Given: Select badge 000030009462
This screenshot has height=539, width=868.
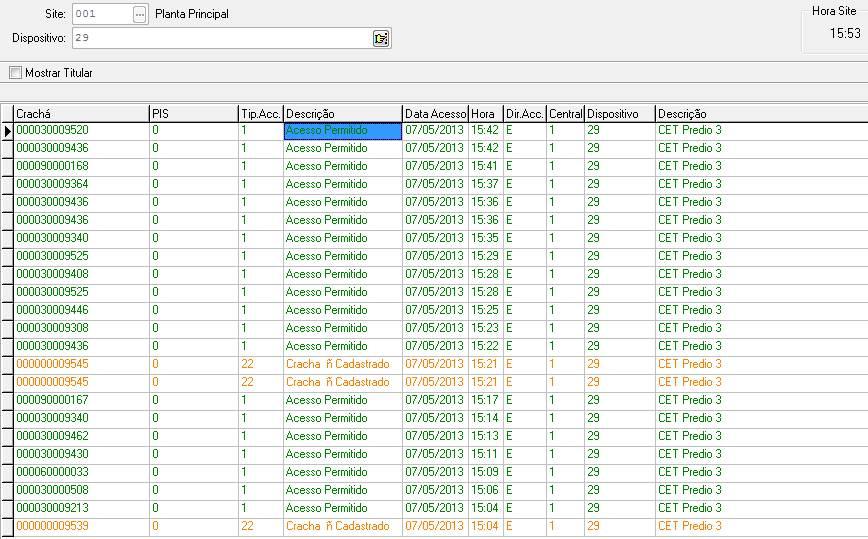Looking at the screenshot, I should [52, 436].
